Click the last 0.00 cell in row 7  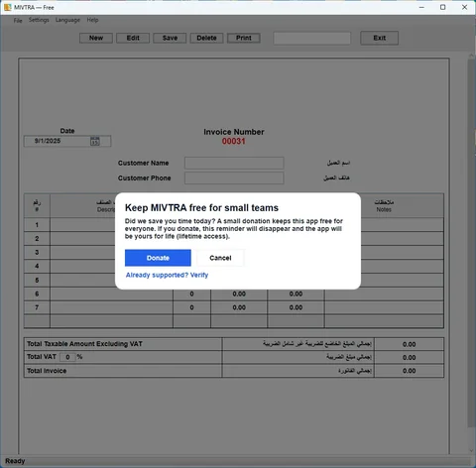coord(296,307)
